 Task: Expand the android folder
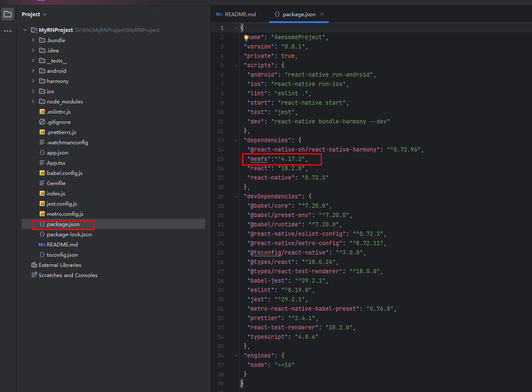(33, 71)
